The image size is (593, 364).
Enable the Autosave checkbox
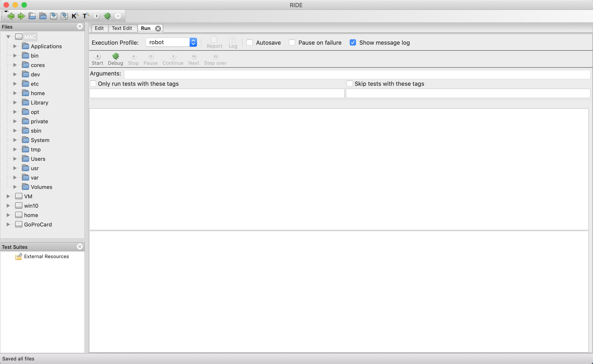(250, 43)
